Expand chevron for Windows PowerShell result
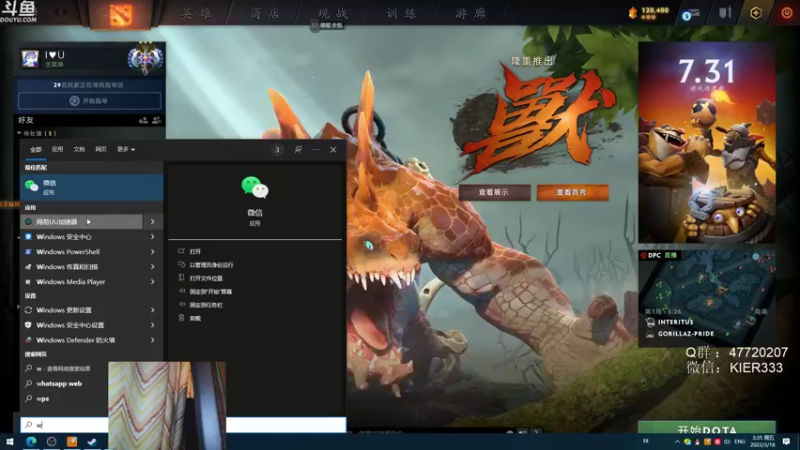This screenshot has height=450, width=800. 152,252
